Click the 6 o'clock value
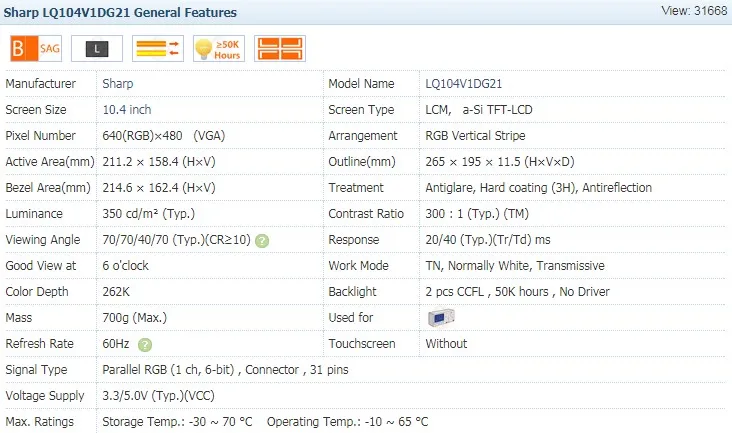 point(126,266)
